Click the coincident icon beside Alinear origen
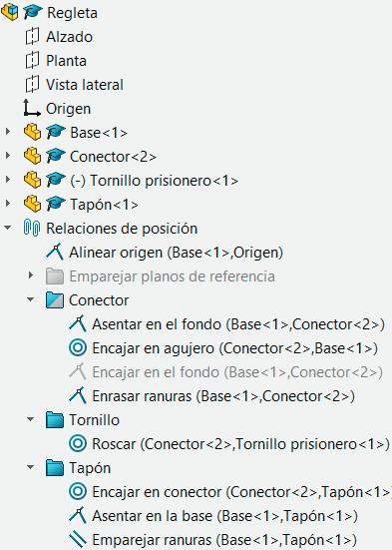This screenshot has height=550, width=392. (55, 252)
